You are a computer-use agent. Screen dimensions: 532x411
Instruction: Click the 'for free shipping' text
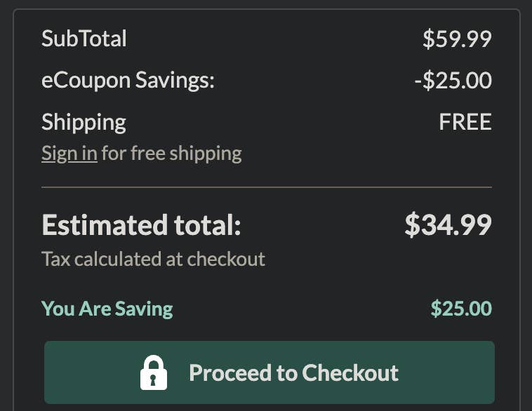171,153
